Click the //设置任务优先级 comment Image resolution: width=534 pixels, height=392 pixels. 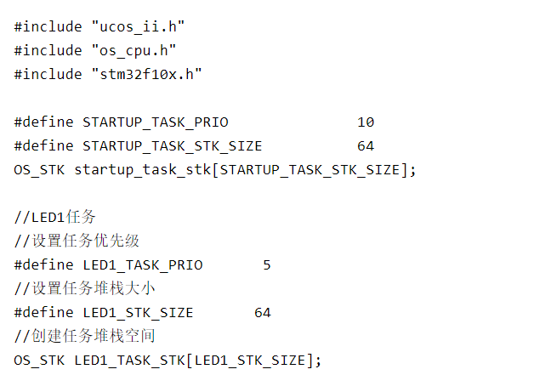(x=77, y=241)
